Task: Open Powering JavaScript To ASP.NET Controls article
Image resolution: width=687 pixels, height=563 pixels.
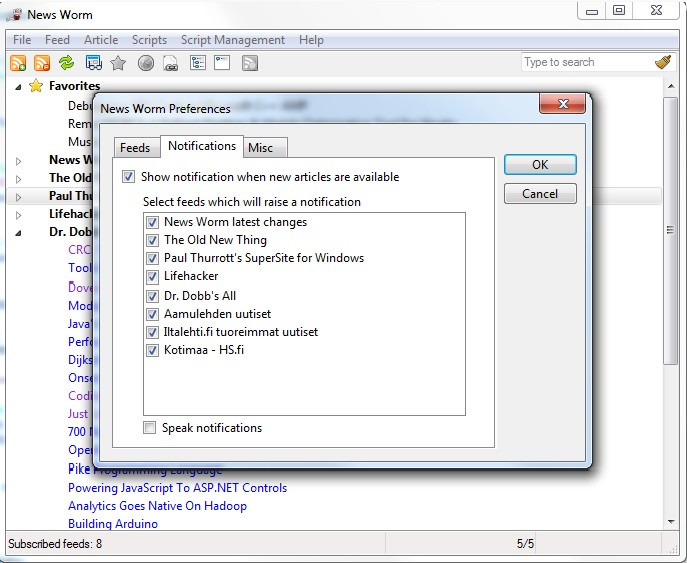Action: pyautogui.click(x=177, y=488)
